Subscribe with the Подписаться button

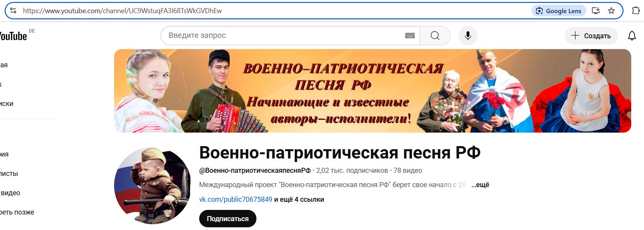pos(228,219)
